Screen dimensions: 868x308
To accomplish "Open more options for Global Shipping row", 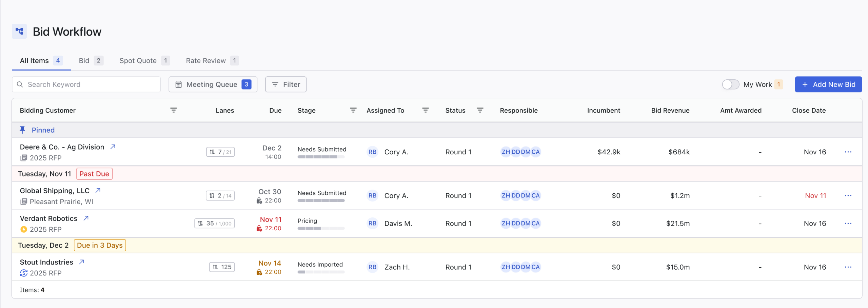I will (848, 196).
